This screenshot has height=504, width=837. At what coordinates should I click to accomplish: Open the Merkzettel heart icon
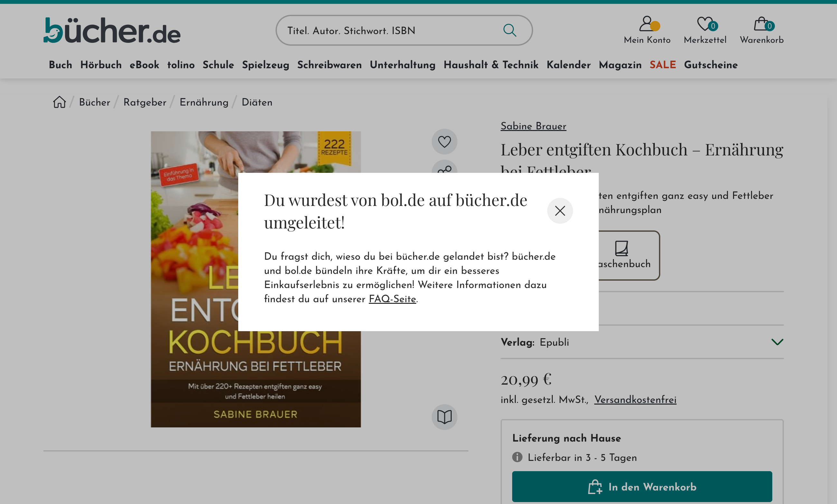pos(704,24)
